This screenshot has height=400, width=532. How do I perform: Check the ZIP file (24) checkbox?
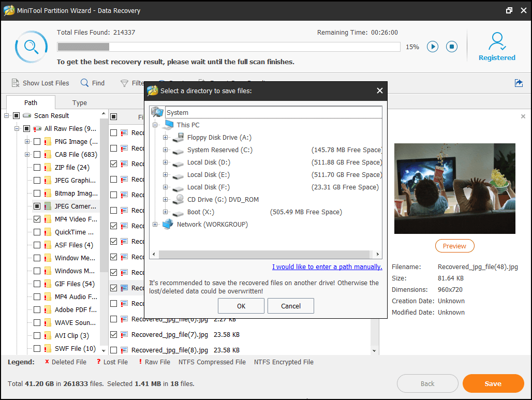[x=37, y=167]
